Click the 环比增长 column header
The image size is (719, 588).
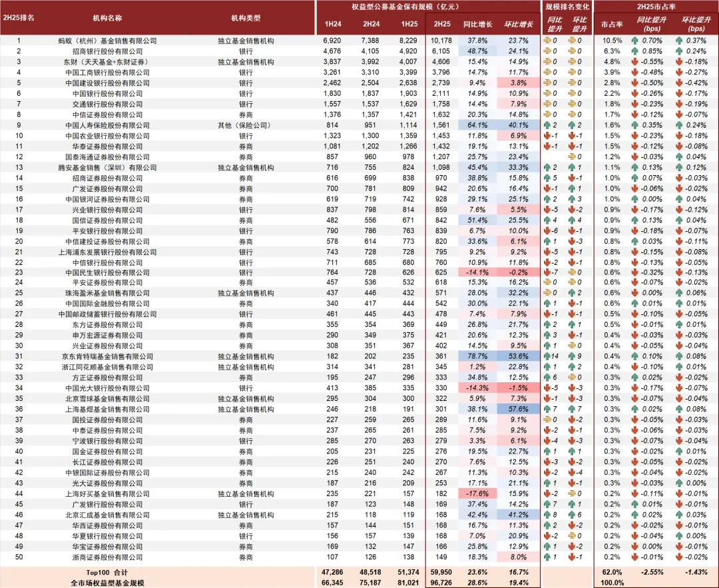tap(518, 24)
